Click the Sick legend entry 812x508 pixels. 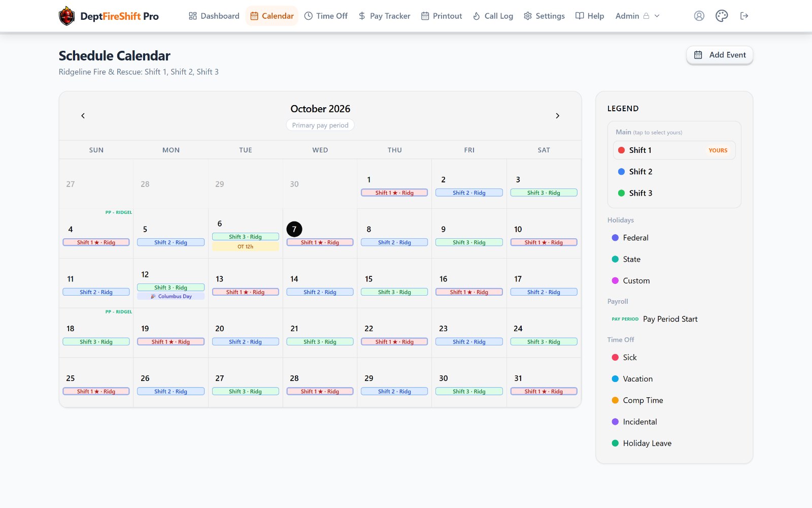click(x=624, y=358)
